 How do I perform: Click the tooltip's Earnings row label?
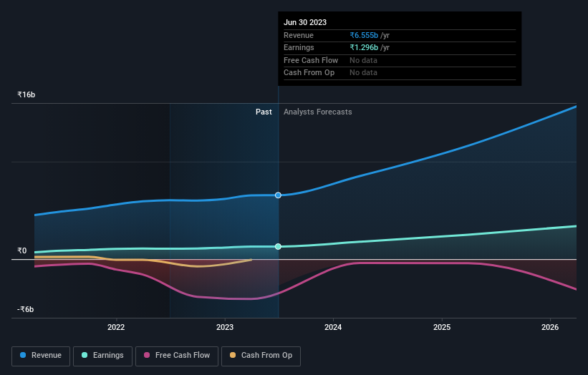[x=299, y=47]
